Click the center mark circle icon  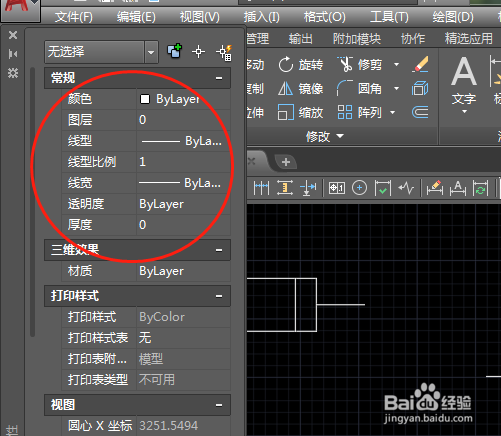tap(359, 188)
